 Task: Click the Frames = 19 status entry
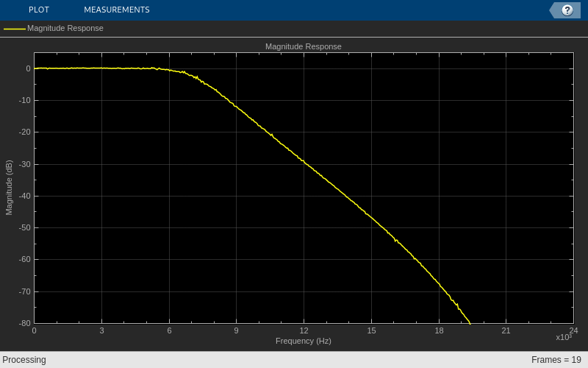coord(556,360)
